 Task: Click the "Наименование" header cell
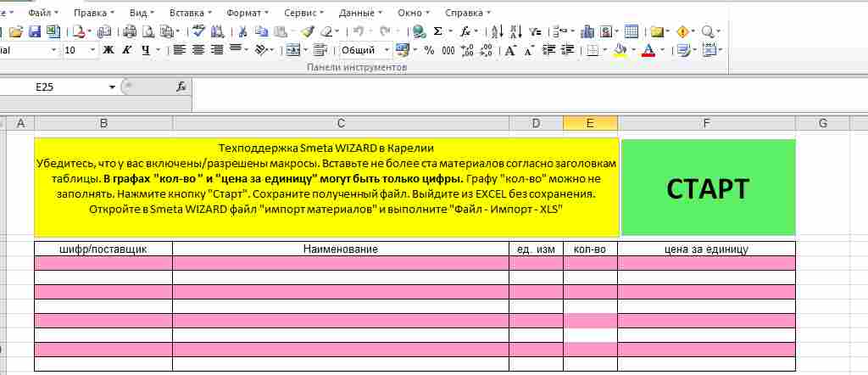tap(341, 249)
